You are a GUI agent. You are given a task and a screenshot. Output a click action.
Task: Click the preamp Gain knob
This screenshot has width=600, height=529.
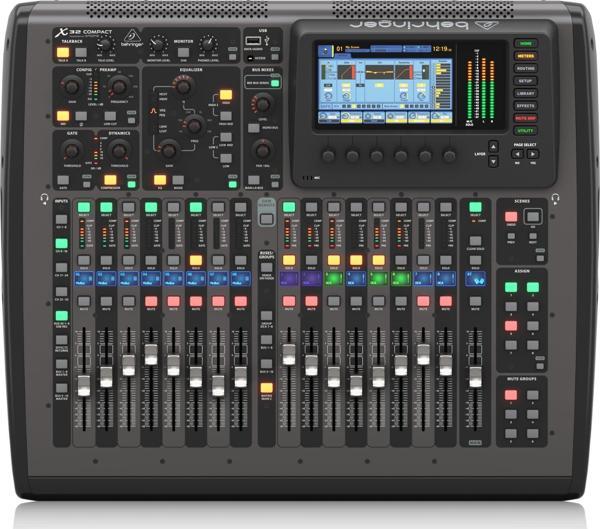(72, 86)
